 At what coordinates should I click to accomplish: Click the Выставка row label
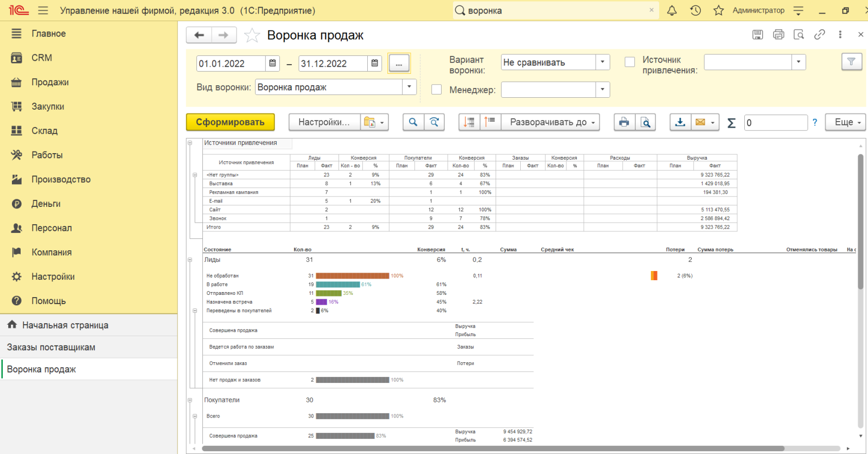[221, 184]
